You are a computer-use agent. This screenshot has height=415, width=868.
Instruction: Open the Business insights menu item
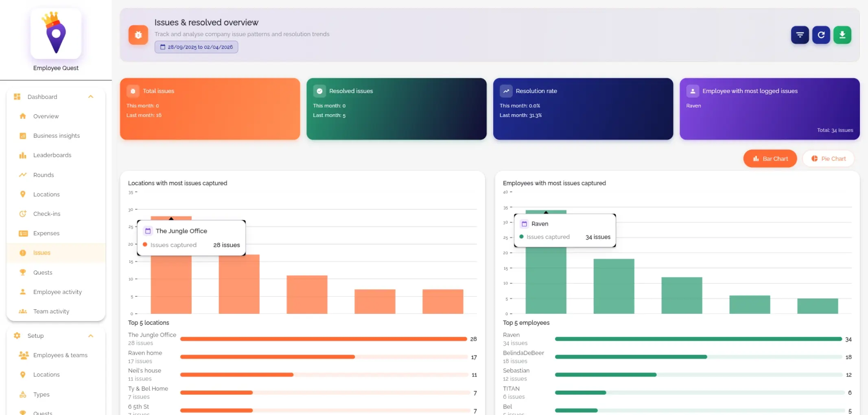[57, 136]
